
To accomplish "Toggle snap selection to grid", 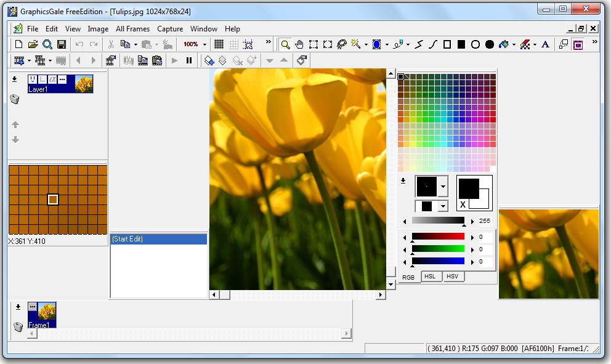I will [x=248, y=44].
